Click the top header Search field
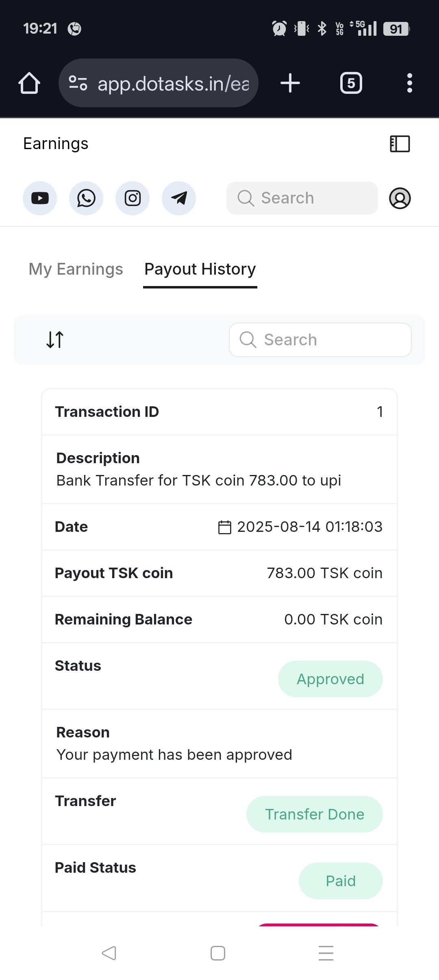This screenshot has height=980, width=439. point(302,198)
